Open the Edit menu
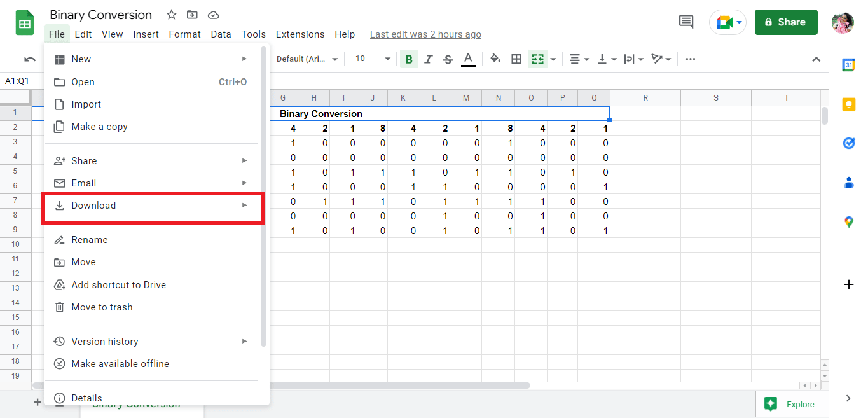The height and width of the screenshot is (418, 868). 83,34
